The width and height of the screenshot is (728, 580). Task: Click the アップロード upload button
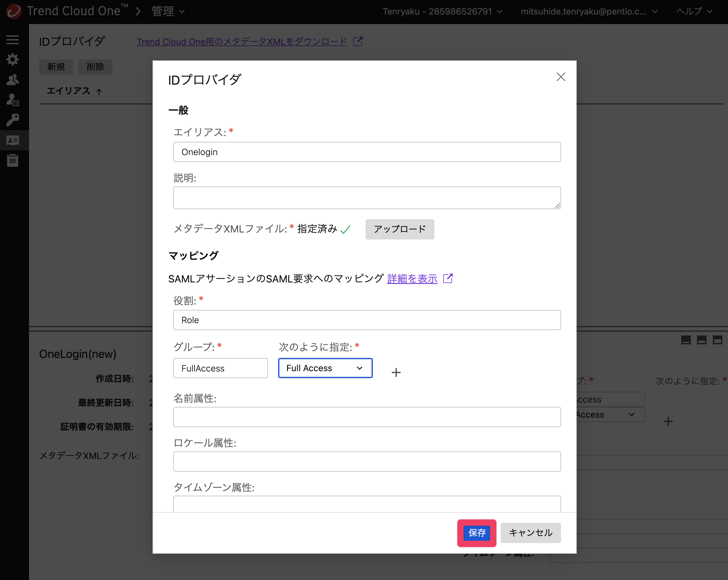pyautogui.click(x=400, y=229)
